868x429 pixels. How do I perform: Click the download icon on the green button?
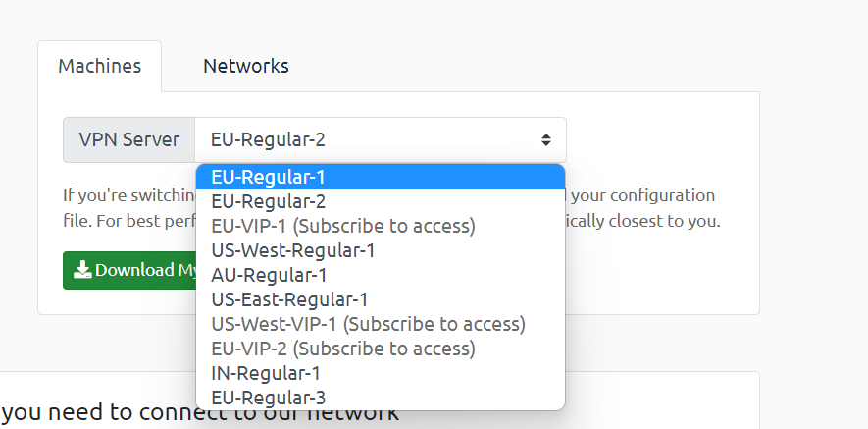(x=82, y=270)
